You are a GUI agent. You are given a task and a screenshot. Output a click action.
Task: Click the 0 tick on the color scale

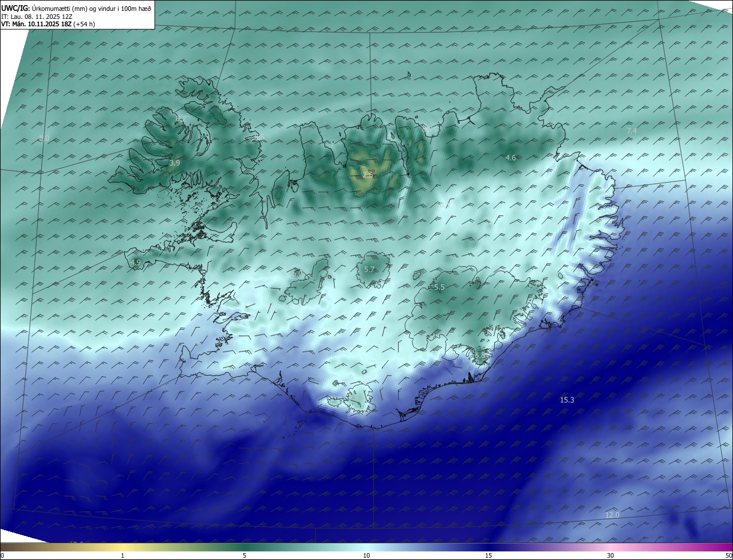point(2,555)
